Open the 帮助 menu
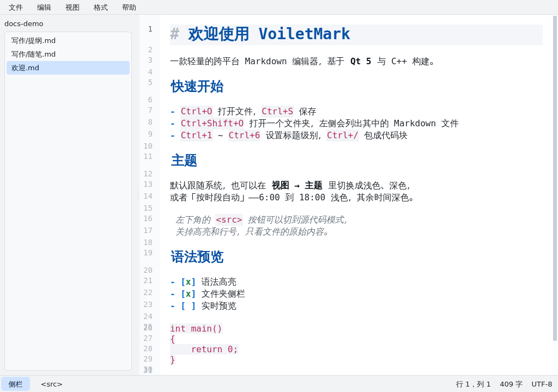This screenshot has height=392, width=558. click(x=129, y=8)
